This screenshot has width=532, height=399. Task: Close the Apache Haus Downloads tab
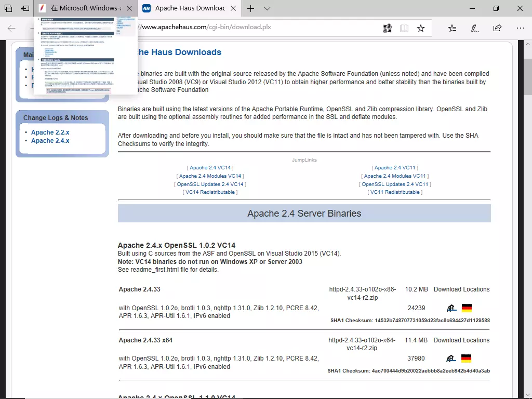click(233, 8)
